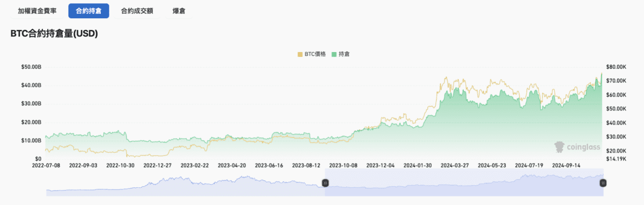Grab the right range slider handle
The width and height of the screenshot is (644, 205).
[x=603, y=183]
